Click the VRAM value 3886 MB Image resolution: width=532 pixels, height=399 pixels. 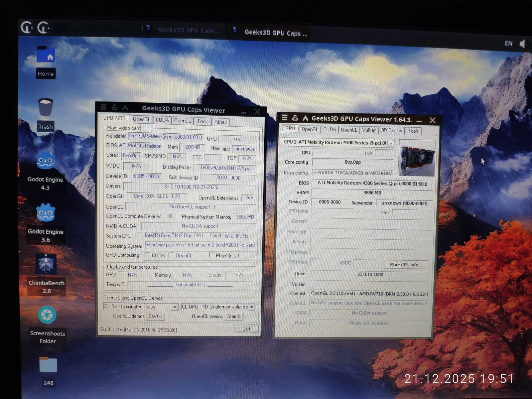pyautogui.click(x=372, y=193)
